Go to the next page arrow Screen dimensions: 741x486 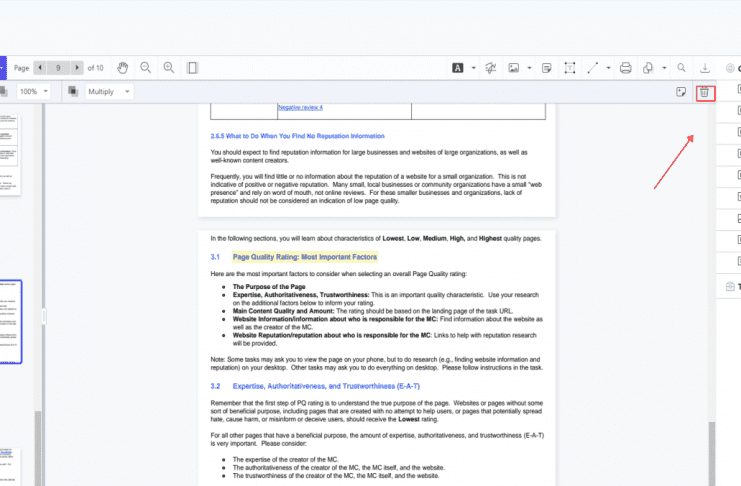pyautogui.click(x=77, y=68)
